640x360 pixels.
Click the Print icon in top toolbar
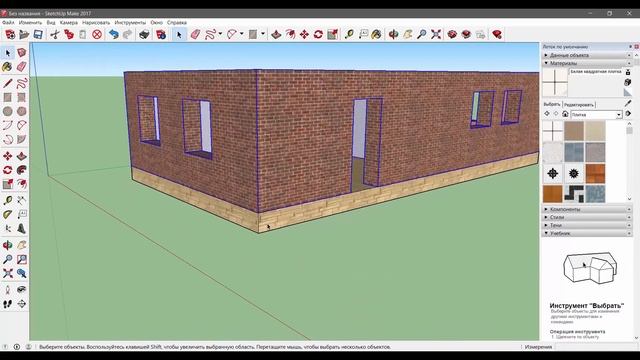click(144, 34)
